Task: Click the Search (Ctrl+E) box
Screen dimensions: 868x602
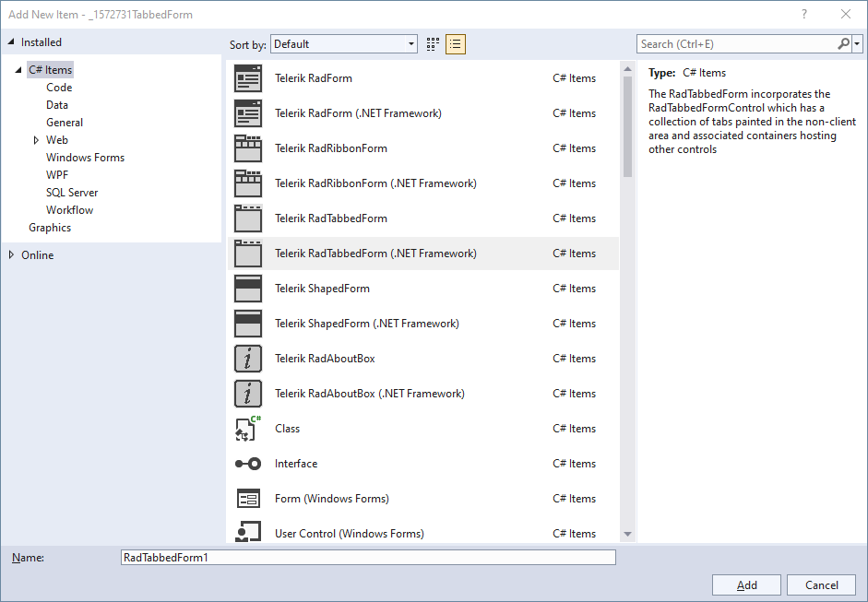Action: click(737, 43)
